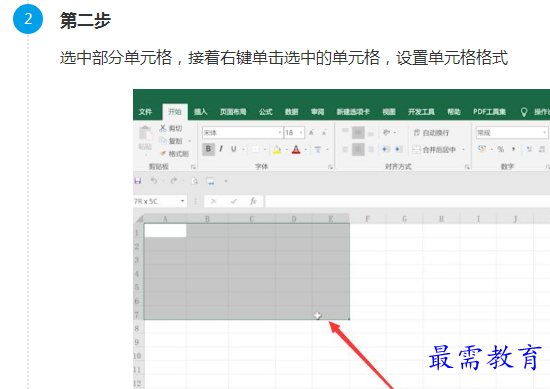Click the print preview magnifier icon
550x389 pixels.
194,181
